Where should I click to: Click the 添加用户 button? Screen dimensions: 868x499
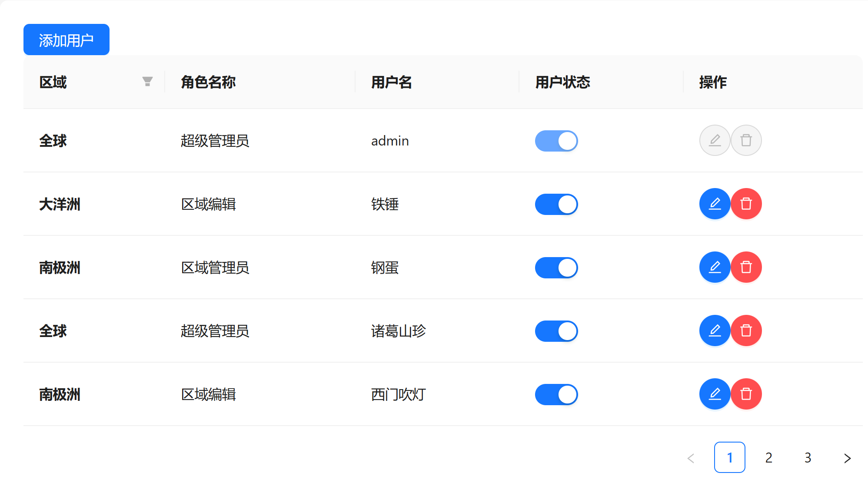[66, 40]
